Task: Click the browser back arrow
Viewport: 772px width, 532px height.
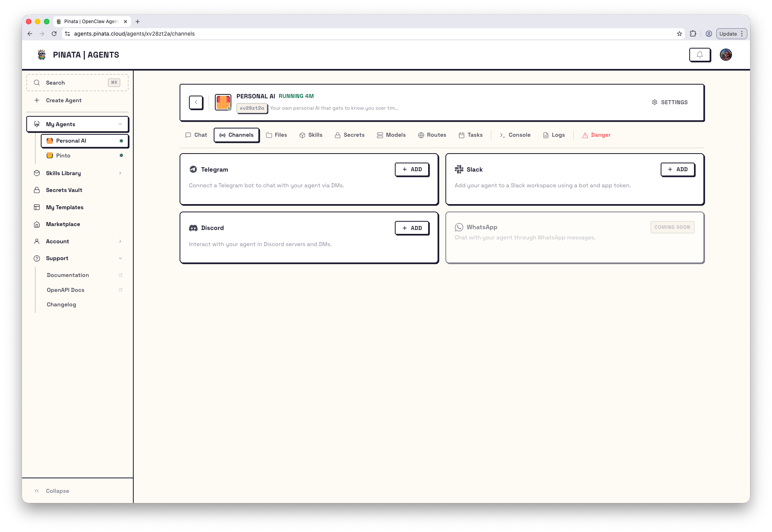Action: point(30,34)
